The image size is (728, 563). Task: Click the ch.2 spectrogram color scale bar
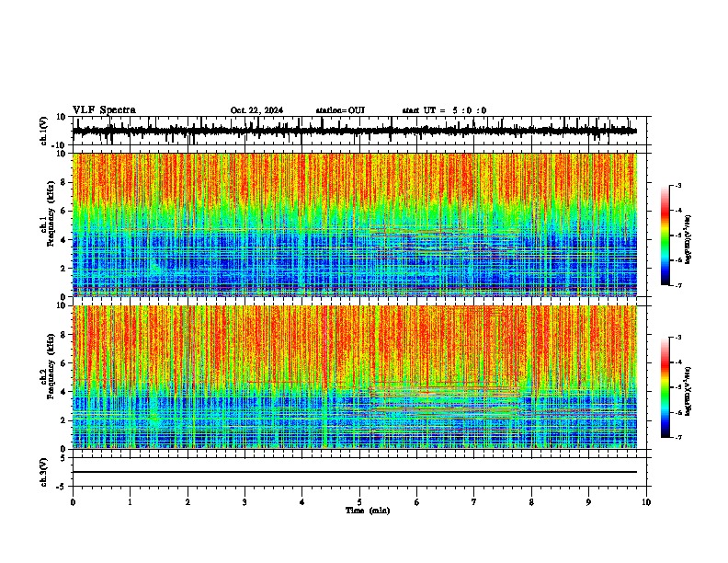665,387
